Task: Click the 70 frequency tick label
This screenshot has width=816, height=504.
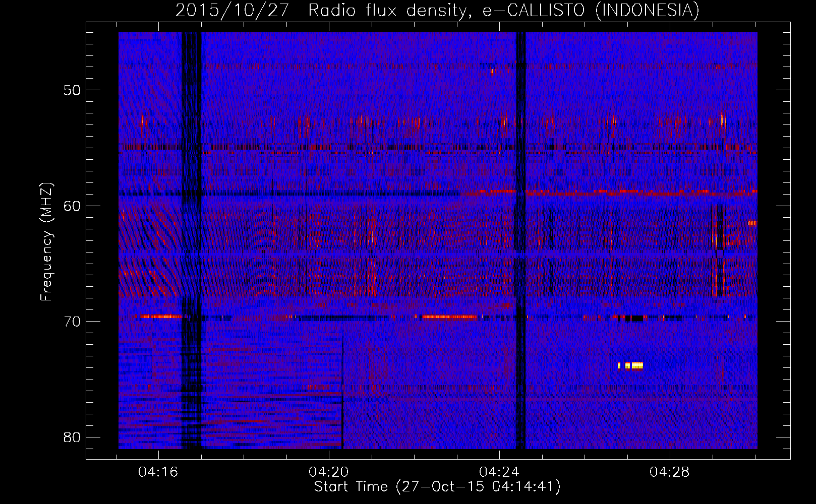Action: [x=72, y=322]
